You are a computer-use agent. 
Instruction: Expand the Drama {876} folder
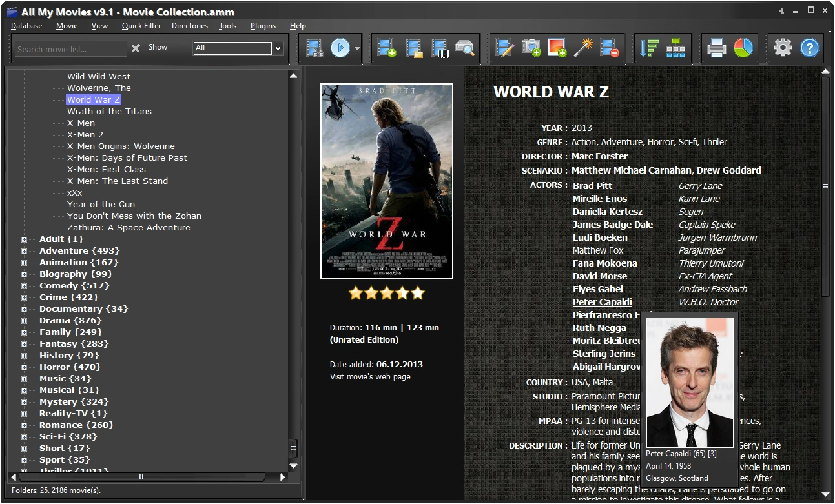pyautogui.click(x=24, y=321)
